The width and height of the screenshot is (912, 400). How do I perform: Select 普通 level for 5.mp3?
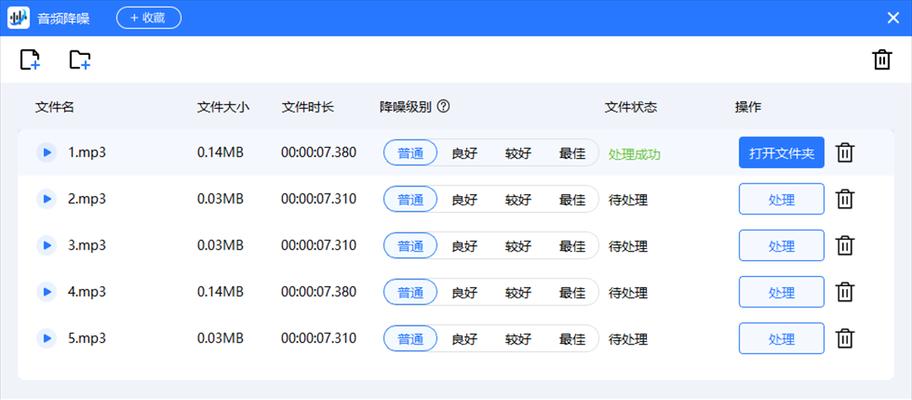tap(411, 339)
